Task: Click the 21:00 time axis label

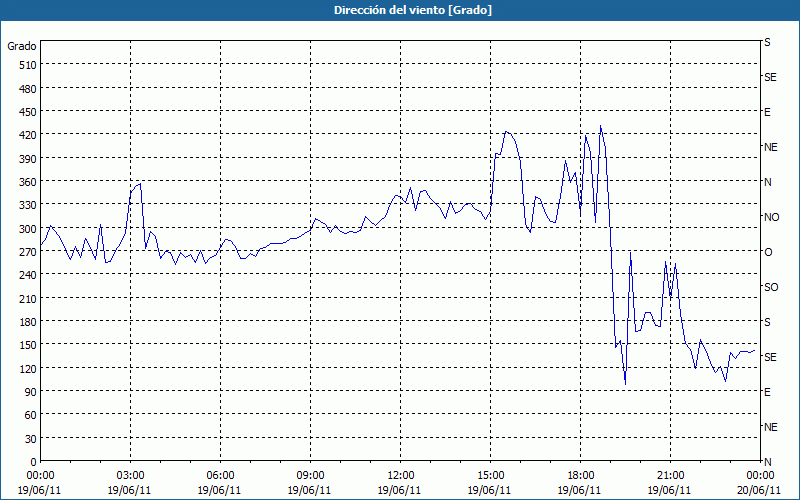Action: (670, 476)
